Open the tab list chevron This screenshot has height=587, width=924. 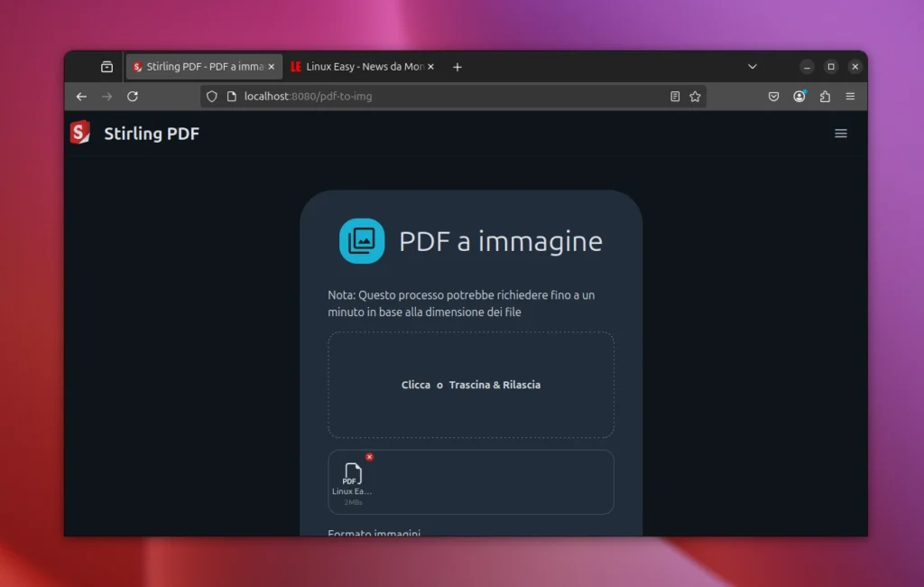(753, 66)
